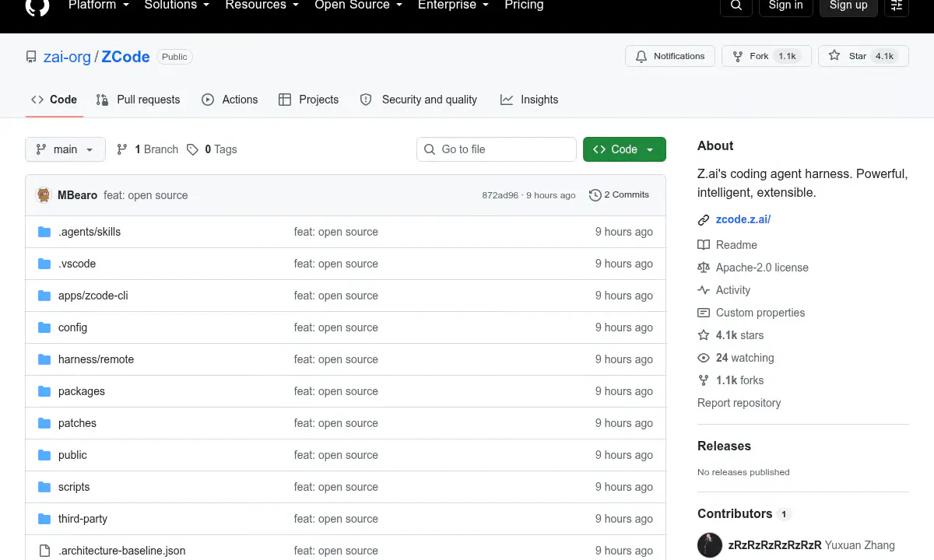Open the green Code dropdown button
The image size is (934, 560).
click(624, 149)
